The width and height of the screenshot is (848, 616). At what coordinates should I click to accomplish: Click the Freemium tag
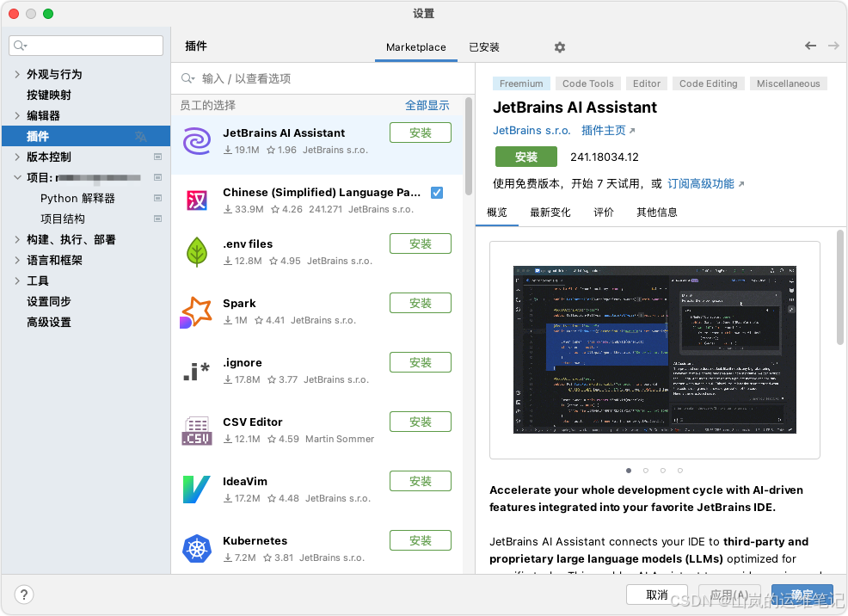pyautogui.click(x=521, y=83)
